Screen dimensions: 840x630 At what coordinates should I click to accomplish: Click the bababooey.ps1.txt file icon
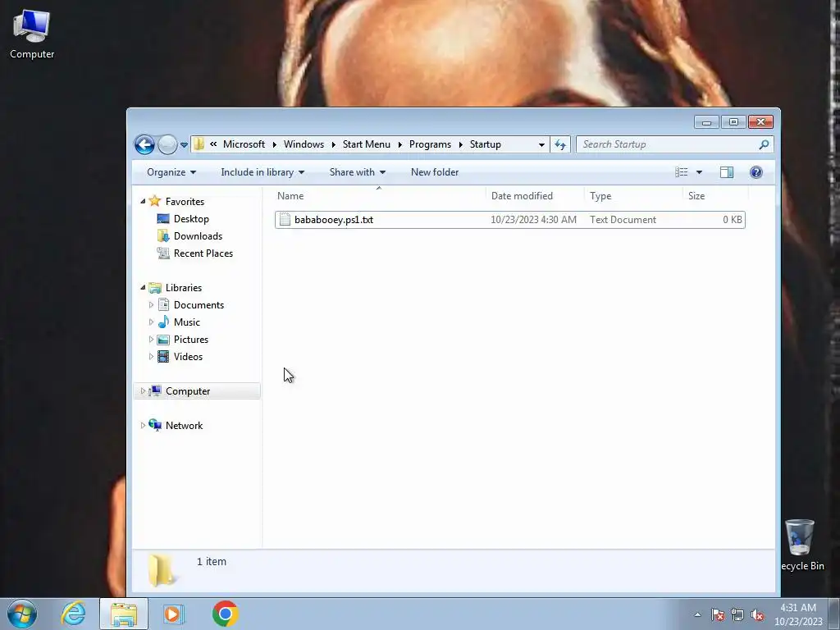285,220
